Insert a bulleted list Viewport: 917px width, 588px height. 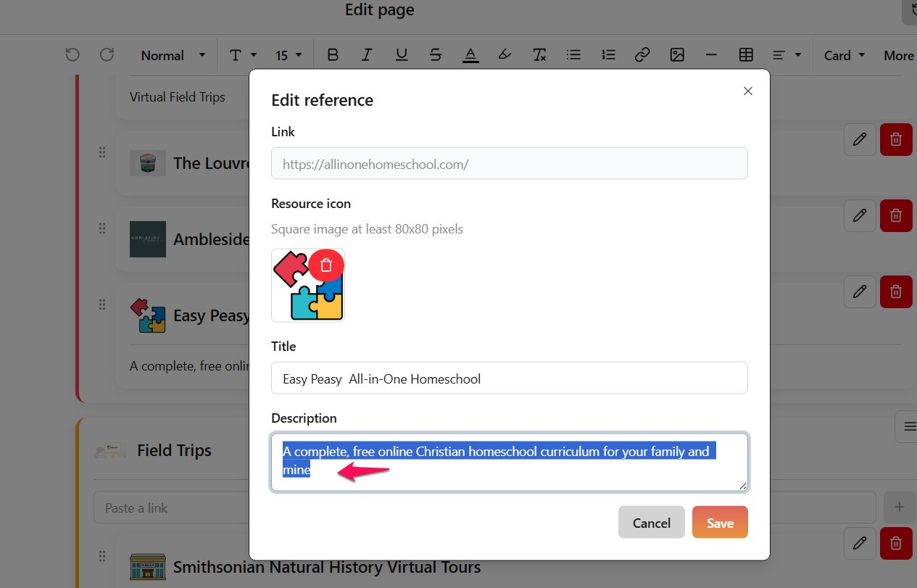pos(573,55)
